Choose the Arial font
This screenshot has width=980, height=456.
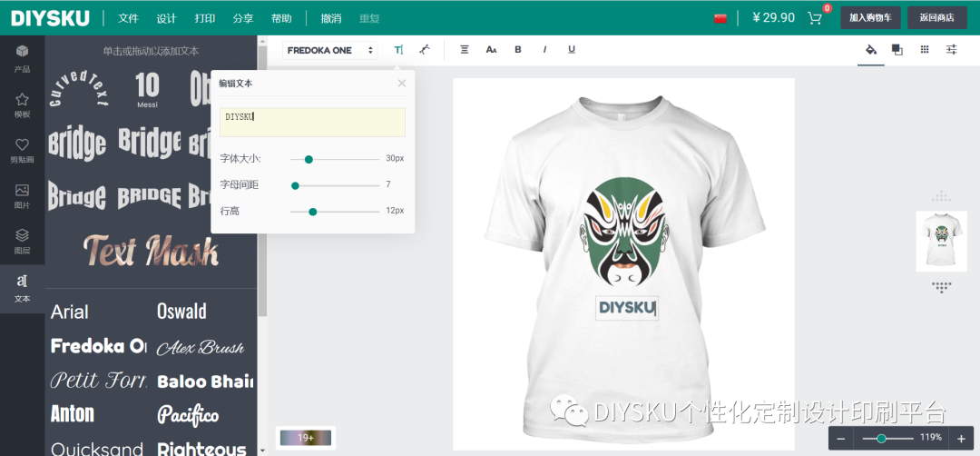point(69,312)
